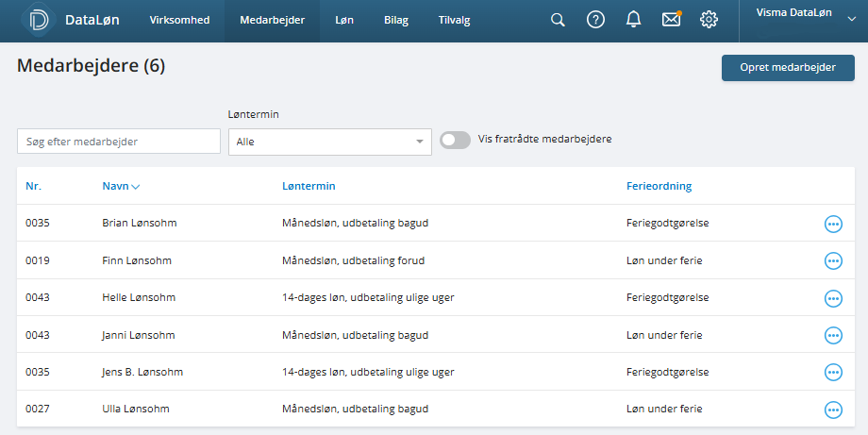This screenshot has width=868, height=435.
Task: Open settings gear icon
Action: click(709, 20)
